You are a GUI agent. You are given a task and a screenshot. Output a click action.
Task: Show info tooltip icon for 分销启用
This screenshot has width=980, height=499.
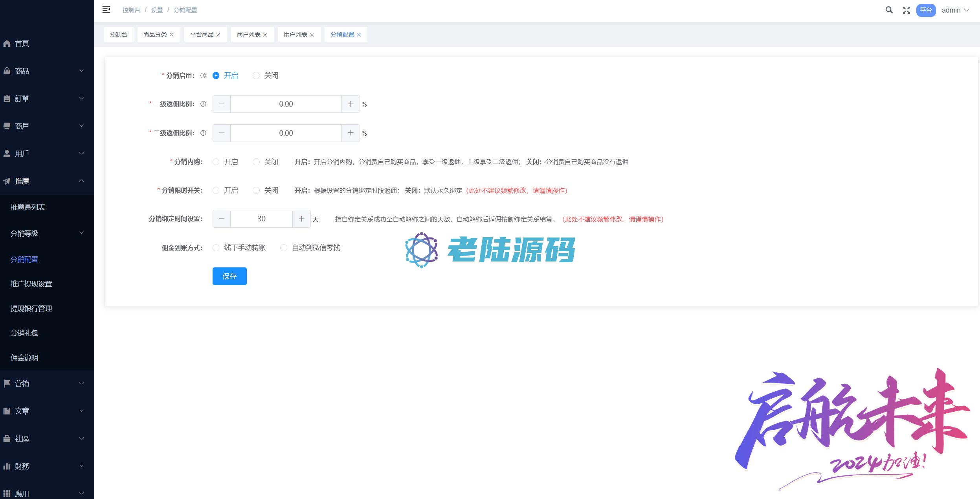[x=203, y=75]
